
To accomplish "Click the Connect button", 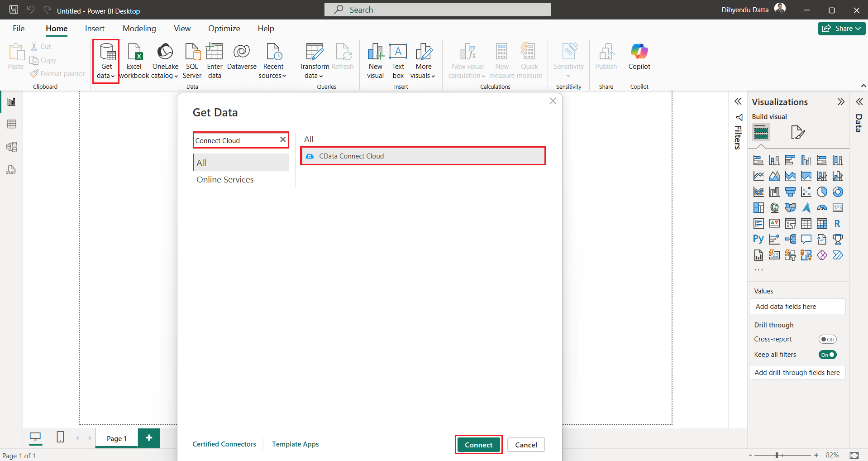I will [478, 445].
